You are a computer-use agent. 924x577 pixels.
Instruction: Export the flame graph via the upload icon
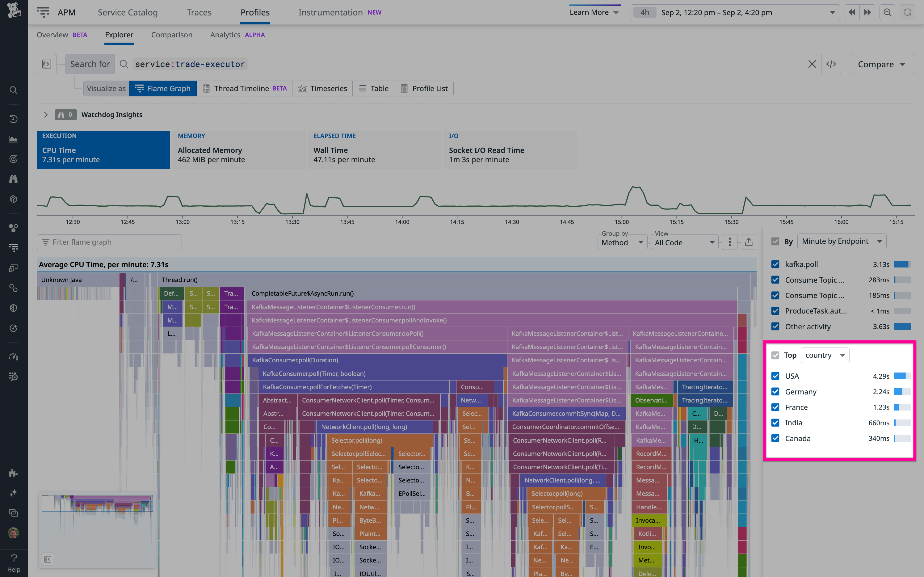pyautogui.click(x=748, y=242)
